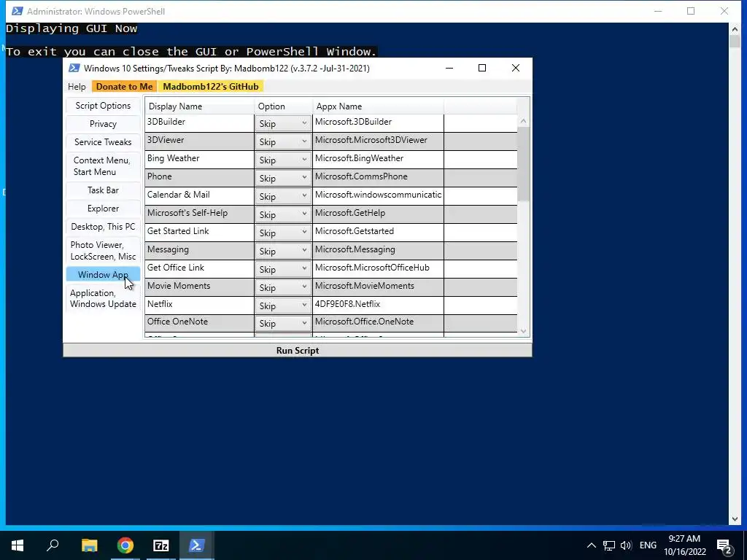
Task: Click app list scrollbar up arrow
Action: [x=524, y=122]
